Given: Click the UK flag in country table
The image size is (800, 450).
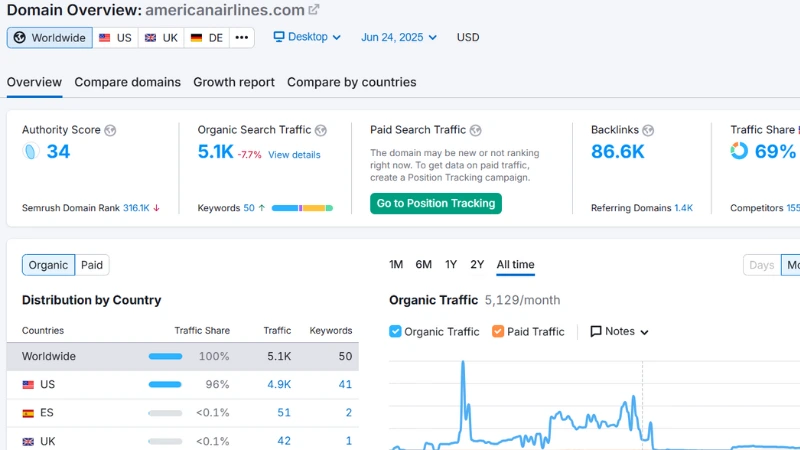Looking at the screenshot, I should 28,441.
